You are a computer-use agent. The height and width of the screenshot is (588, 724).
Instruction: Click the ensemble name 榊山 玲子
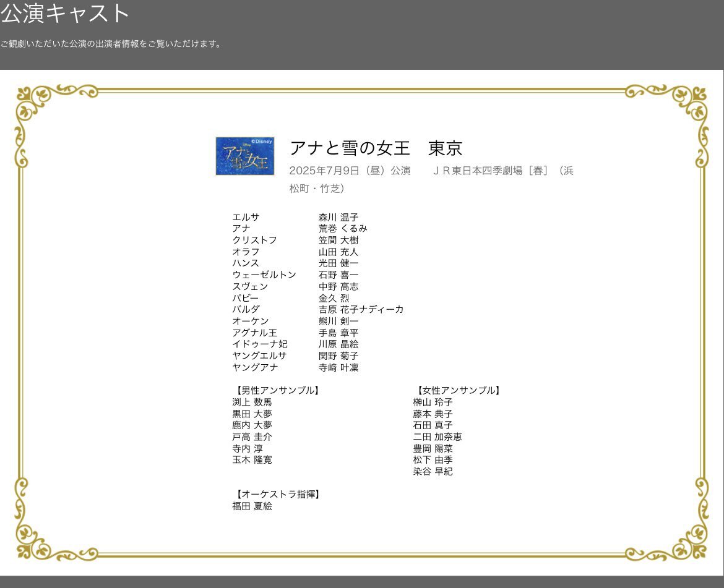(x=433, y=402)
